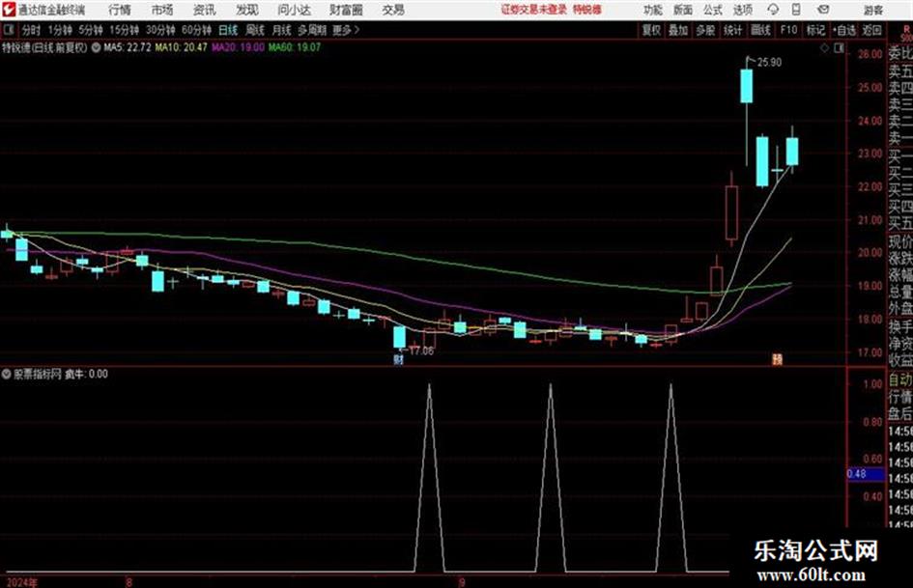Open the 发现 menu

[x=247, y=10]
